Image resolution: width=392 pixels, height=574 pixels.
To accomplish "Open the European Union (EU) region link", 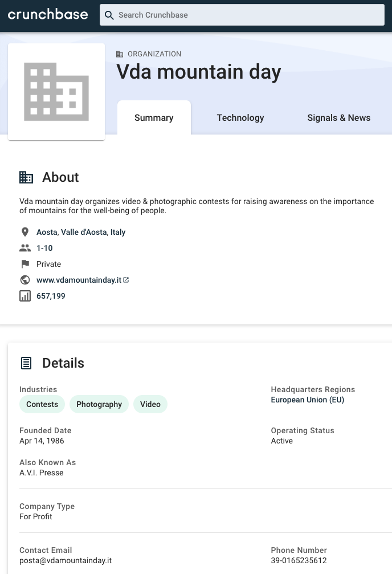I will tap(308, 400).
